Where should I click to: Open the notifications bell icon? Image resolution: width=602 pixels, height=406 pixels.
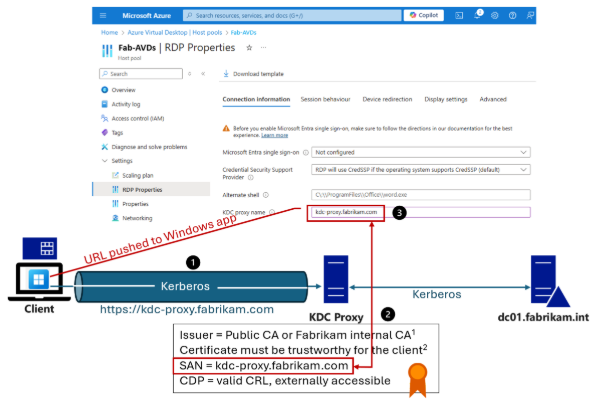point(478,15)
